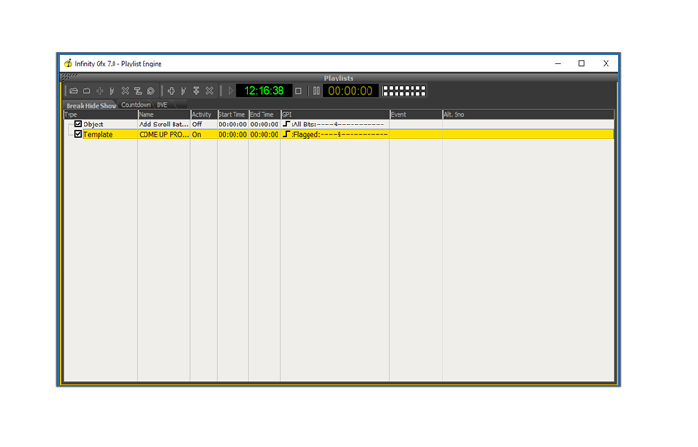
Task: Click the hierarchy structure toolbar icon
Action: pos(138,91)
